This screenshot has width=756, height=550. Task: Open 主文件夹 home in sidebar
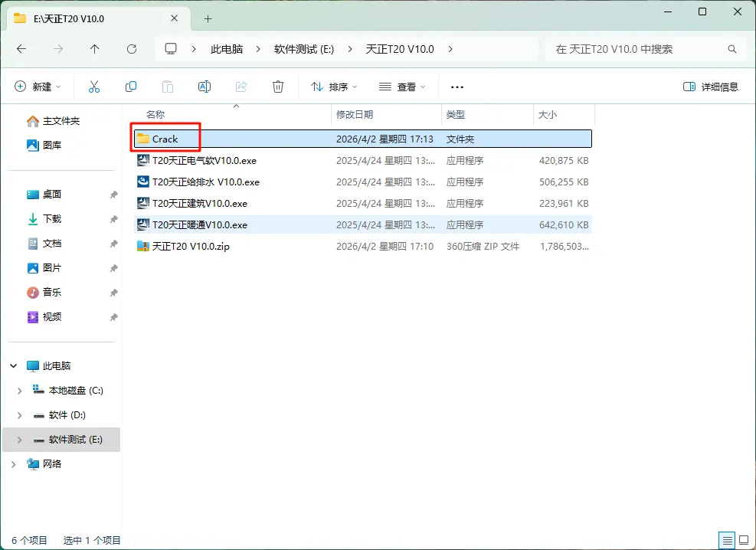point(53,121)
